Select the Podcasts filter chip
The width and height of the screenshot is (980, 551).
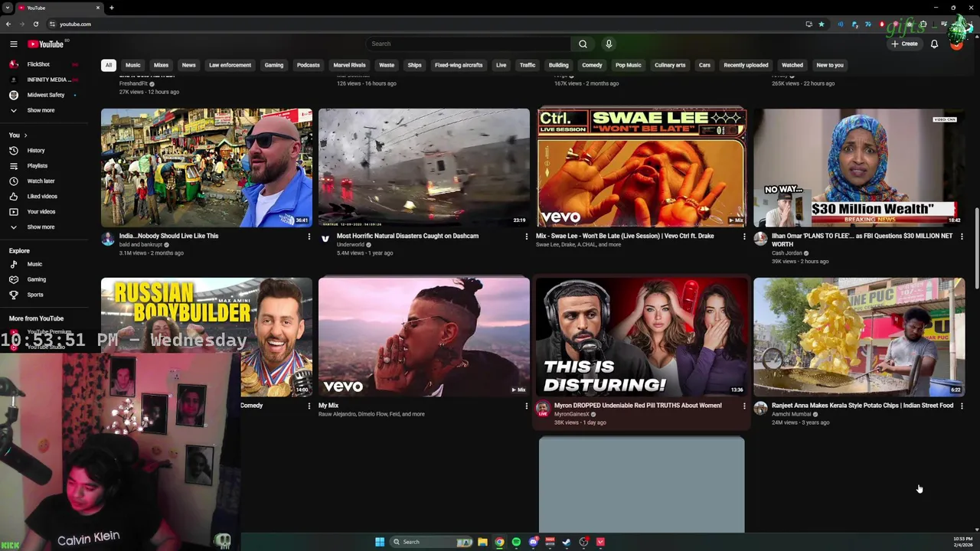[x=309, y=65]
